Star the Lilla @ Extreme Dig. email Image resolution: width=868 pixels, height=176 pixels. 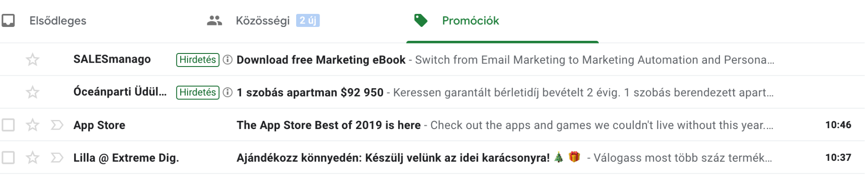tap(33, 158)
